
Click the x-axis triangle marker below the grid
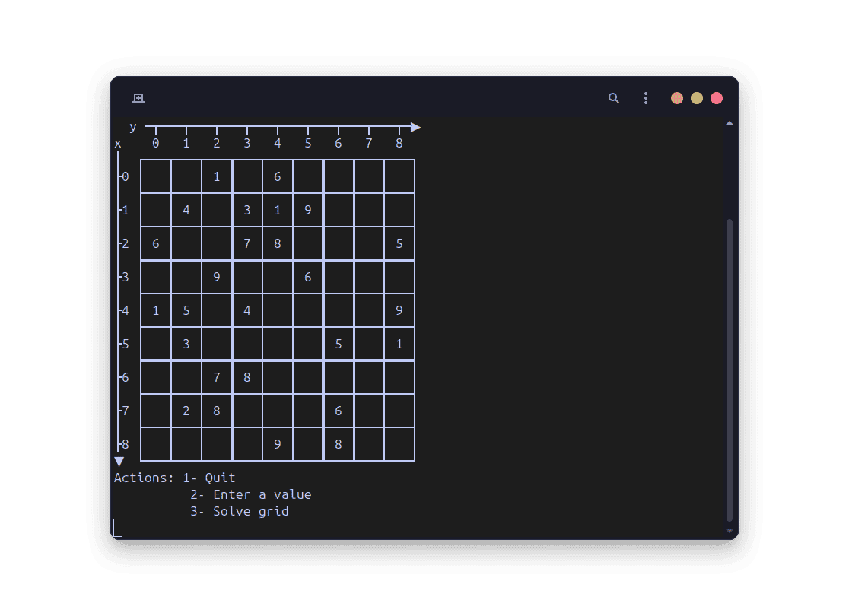click(x=119, y=461)
